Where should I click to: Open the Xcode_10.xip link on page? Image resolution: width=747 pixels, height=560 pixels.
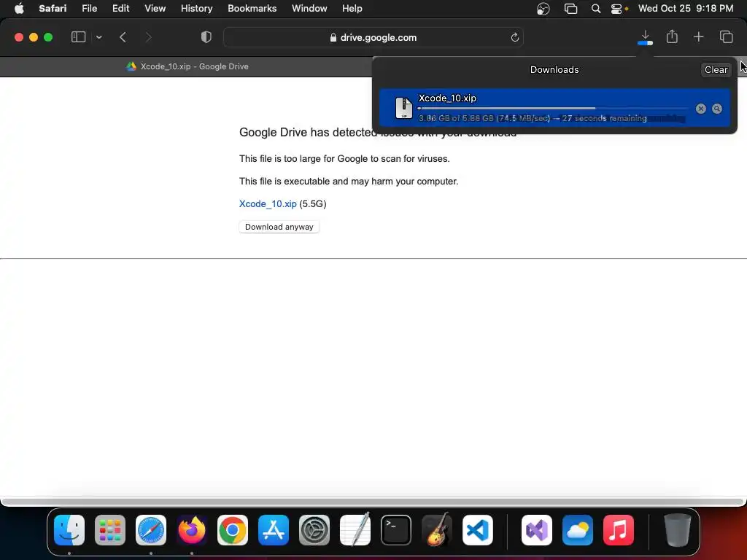pyautogui.click(x=268, y=204)
